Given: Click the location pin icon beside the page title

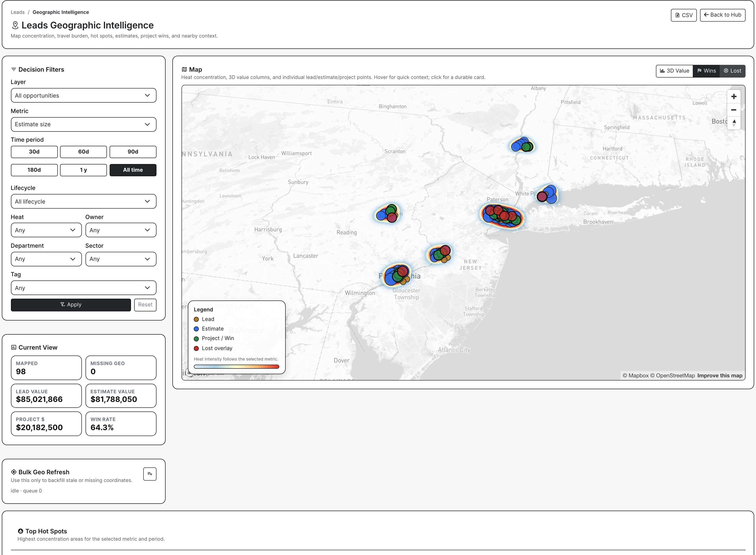Looking at the screenshot, I should point(15,25).
